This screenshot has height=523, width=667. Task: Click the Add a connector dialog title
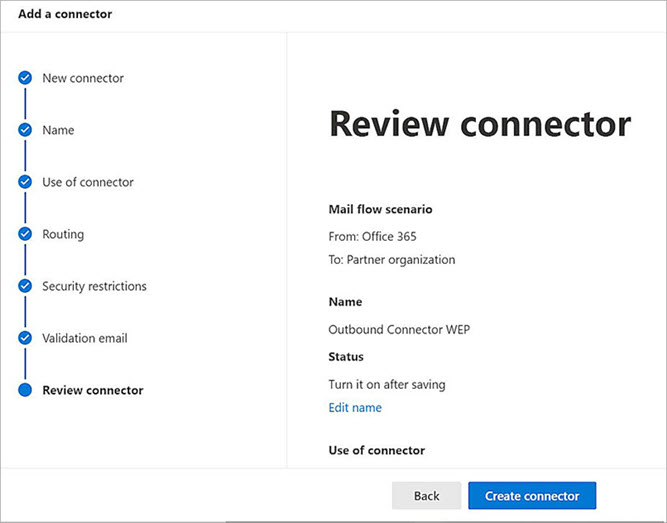click(65, 14)
